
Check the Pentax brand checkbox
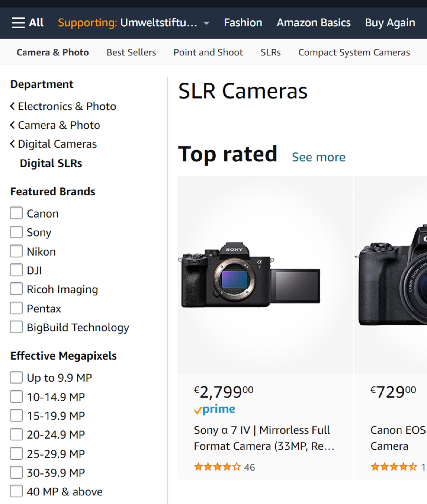pos(16,308)
